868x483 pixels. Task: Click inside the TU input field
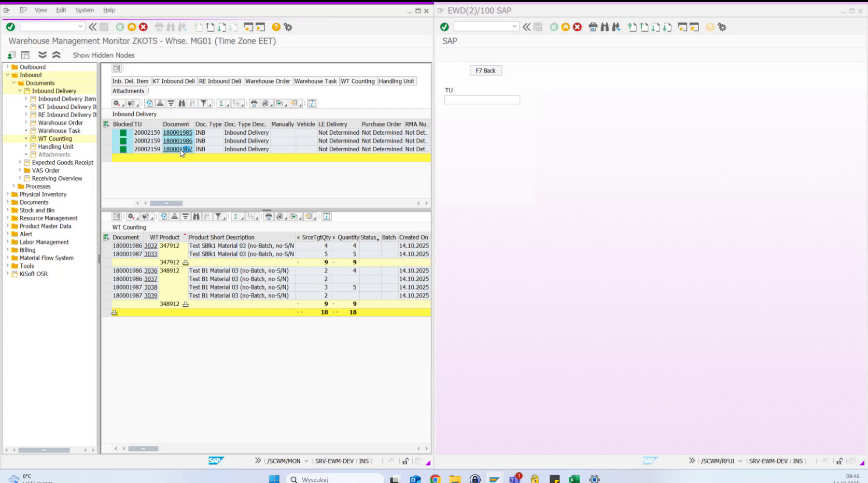[482, 100]
